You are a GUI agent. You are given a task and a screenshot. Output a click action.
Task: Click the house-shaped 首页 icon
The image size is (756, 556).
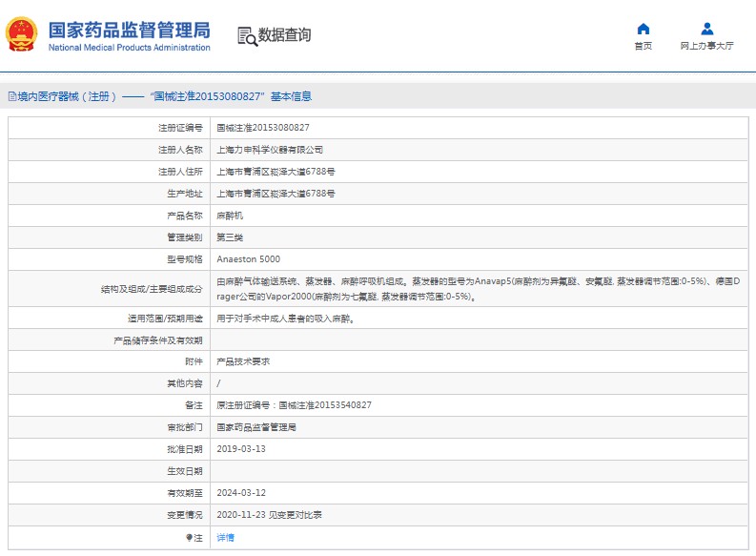[x=643, y=29]
